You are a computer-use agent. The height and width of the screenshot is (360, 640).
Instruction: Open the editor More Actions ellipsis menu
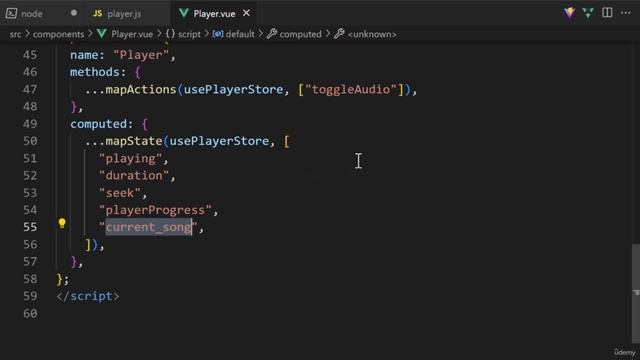(x=625, y=13)
